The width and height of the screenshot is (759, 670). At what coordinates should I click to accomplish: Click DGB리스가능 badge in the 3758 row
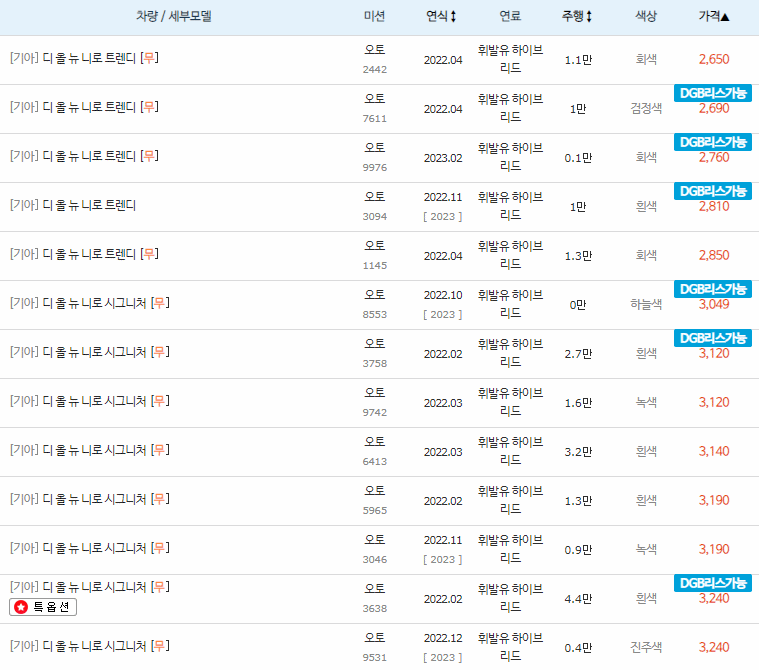713,338
